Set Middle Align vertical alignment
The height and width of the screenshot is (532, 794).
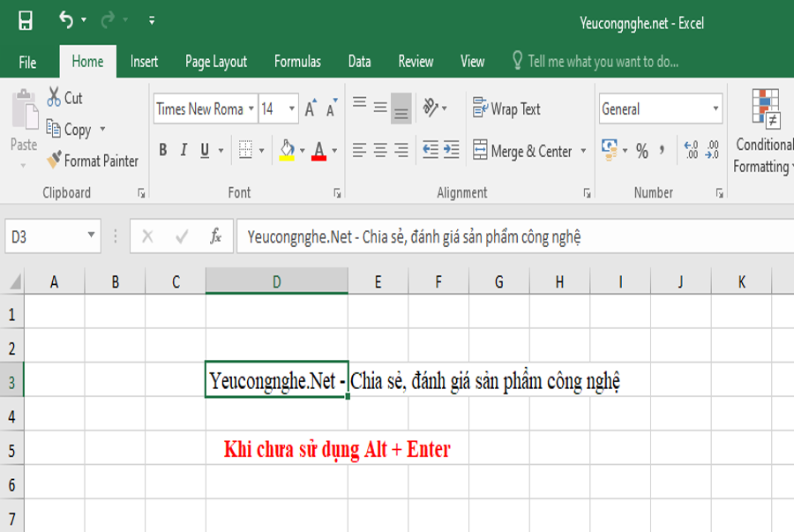coord(380,108)
